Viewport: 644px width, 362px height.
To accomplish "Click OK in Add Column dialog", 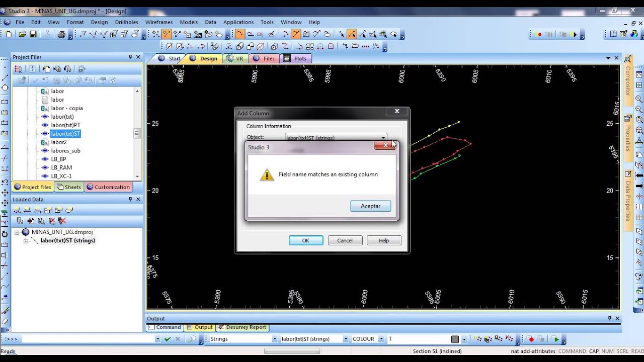I will 306,240.
